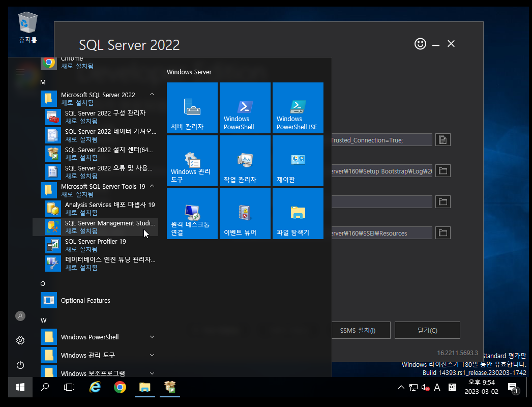532x407 pixels.
Task: Toggle the A English input mode indicator
Action: coord(437,387)
